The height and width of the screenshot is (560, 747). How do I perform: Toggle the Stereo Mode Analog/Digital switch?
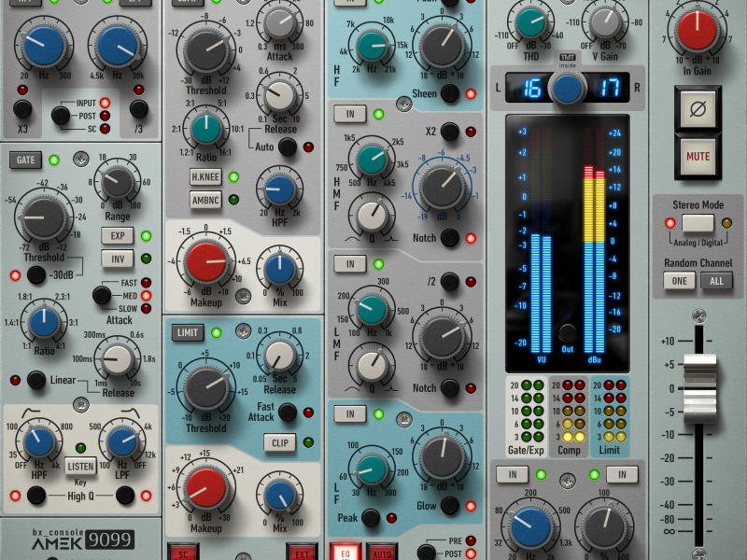tap(698, 223)
